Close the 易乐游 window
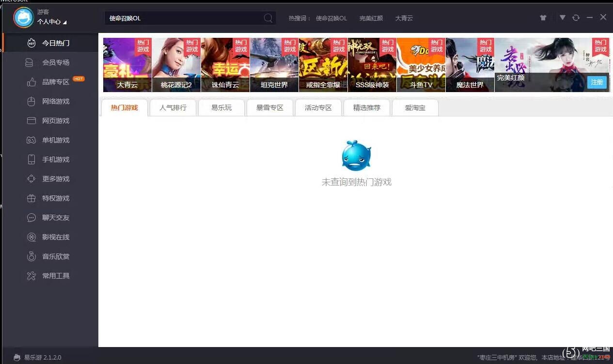Image resolution: width=613 pixels, height=364 pixels. click(x=603, y=17)
